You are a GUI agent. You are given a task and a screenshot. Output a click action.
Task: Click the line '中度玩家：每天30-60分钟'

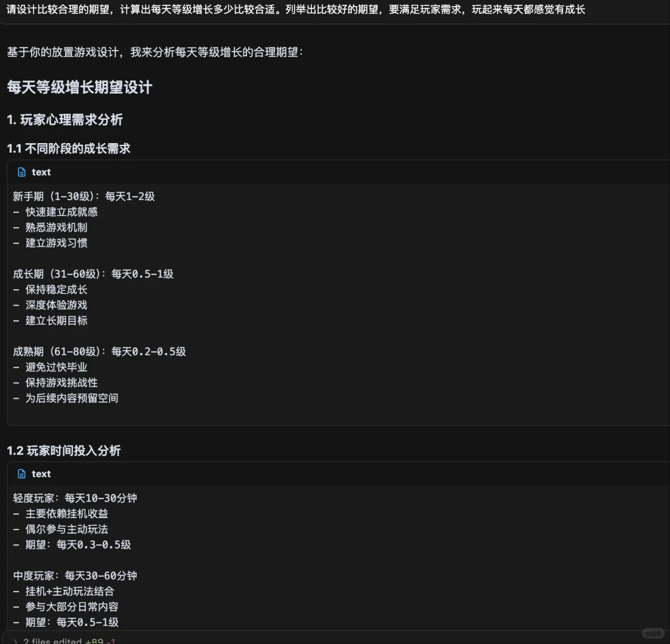75,575
